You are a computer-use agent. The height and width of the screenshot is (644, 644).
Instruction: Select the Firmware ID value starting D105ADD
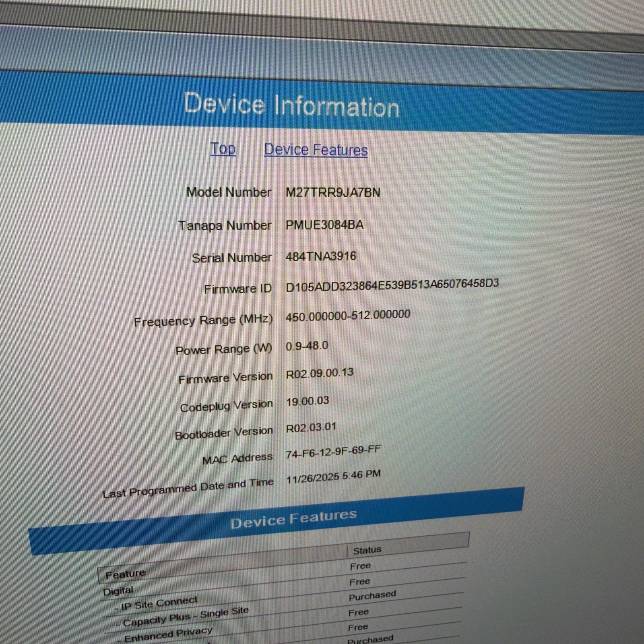pyautogui.click(x=392, y=285)
